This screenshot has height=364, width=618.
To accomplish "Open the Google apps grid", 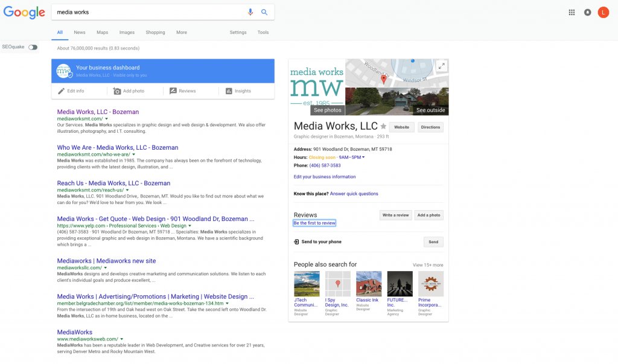I will 572,12.
